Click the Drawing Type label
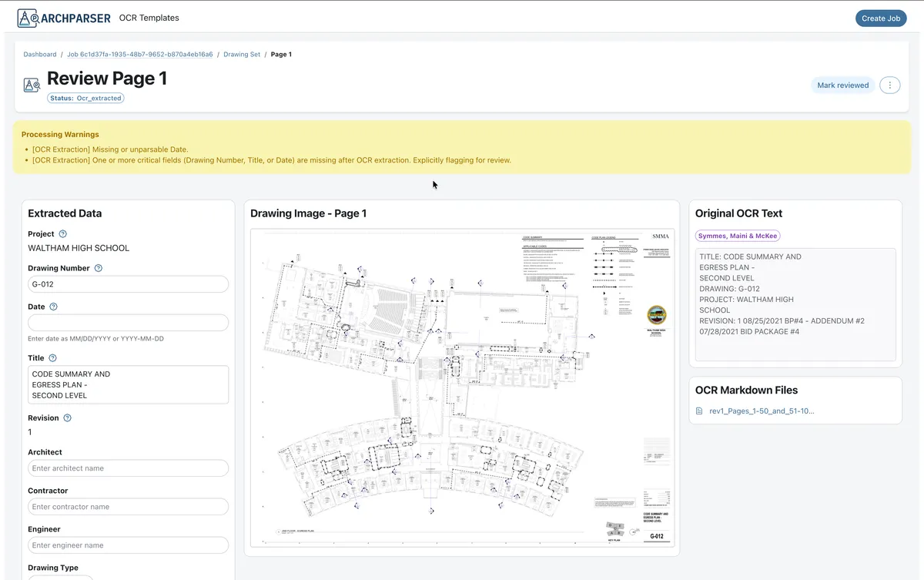The width and height of the screenshot is (924, 580). [x=53, y=568]
